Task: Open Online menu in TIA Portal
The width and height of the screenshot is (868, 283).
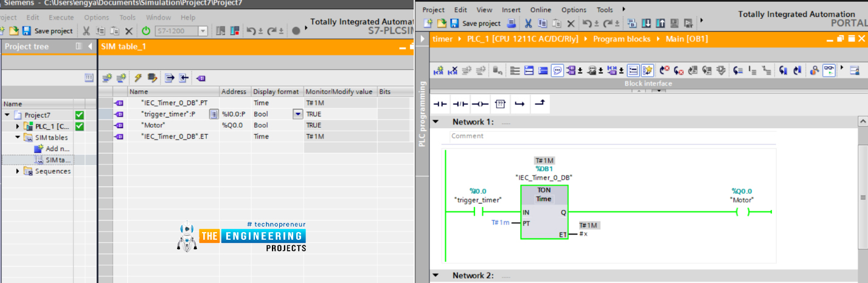Action: click(540, 10)
